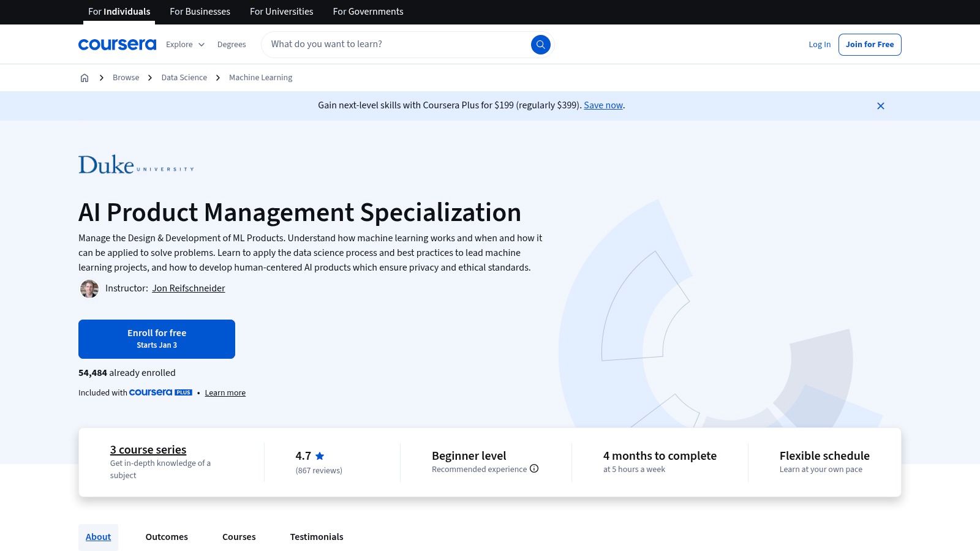Click the Log In link
Image resolution: width=980 pixels, height=551 pixels.
[x=820, y=44]
